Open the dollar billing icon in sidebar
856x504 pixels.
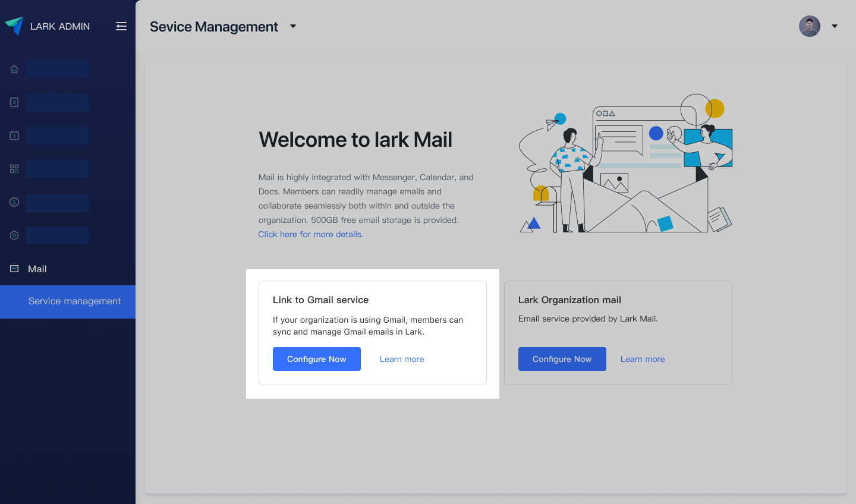coord(14,202)
